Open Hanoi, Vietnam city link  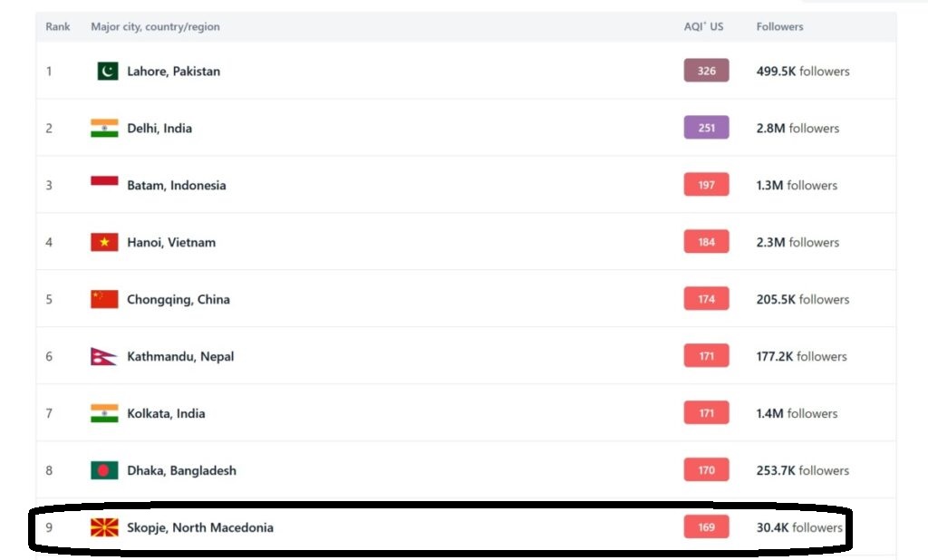(171, 242)
